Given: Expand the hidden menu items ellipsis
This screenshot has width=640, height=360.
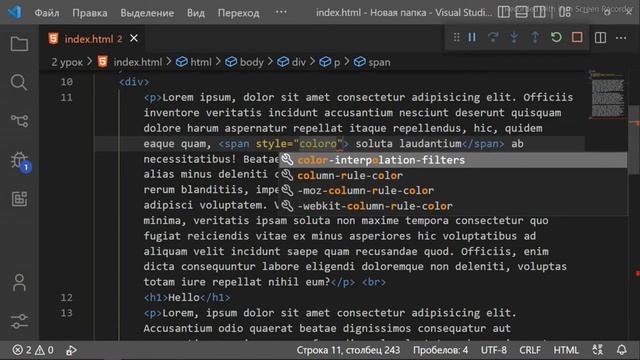Looking at the screenshot, I should pos(281,12).
